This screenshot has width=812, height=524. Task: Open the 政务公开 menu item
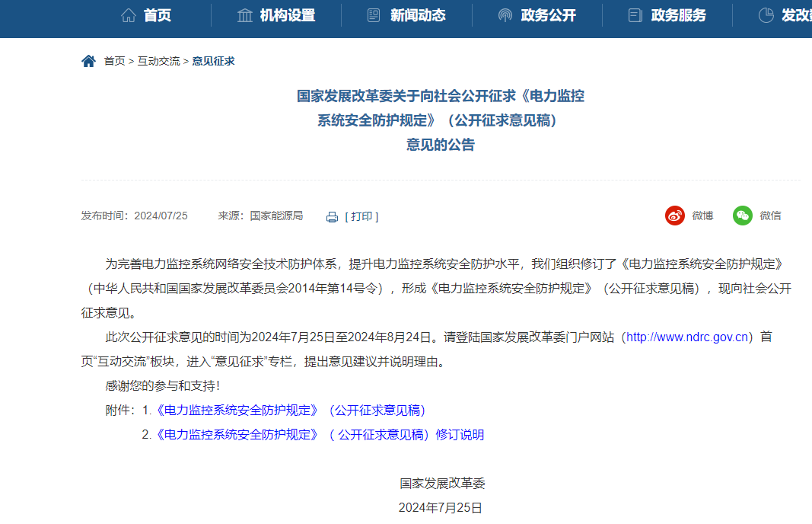(x=549, y=15)
